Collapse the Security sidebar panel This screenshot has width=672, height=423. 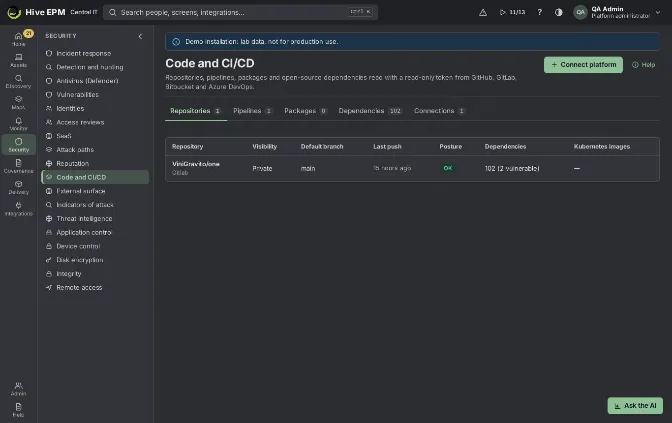(x=140, y=36)
